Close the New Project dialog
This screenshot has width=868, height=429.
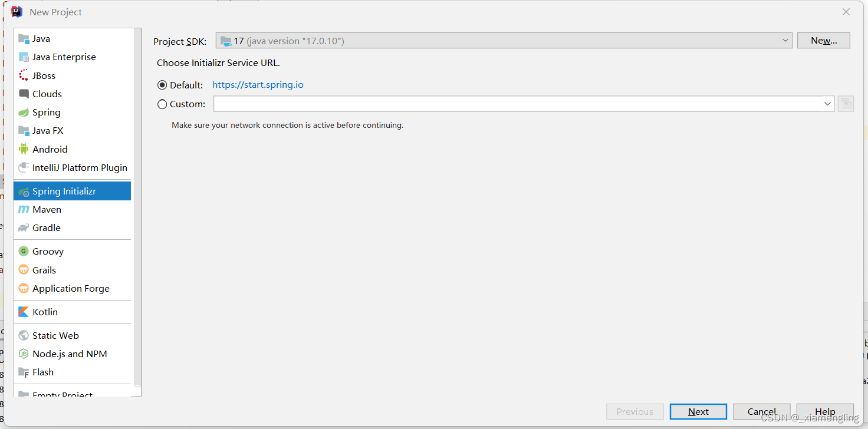846,12
